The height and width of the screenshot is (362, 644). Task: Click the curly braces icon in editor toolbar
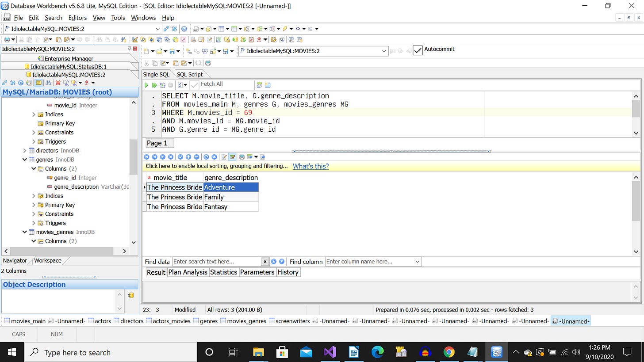[198, 63]
